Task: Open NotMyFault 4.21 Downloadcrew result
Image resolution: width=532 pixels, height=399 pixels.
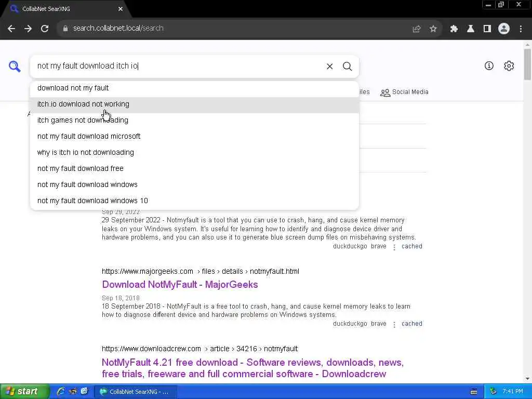Action: [253, 368]
